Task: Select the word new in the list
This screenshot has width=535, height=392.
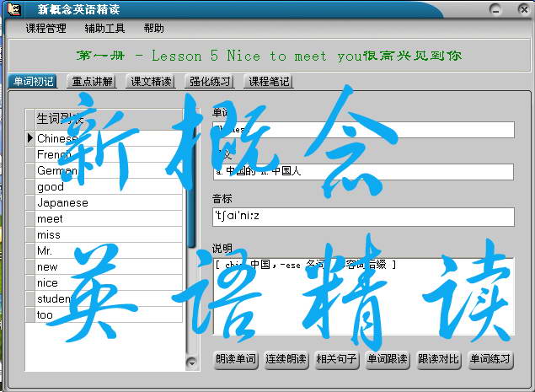Action: coord(109,266)
